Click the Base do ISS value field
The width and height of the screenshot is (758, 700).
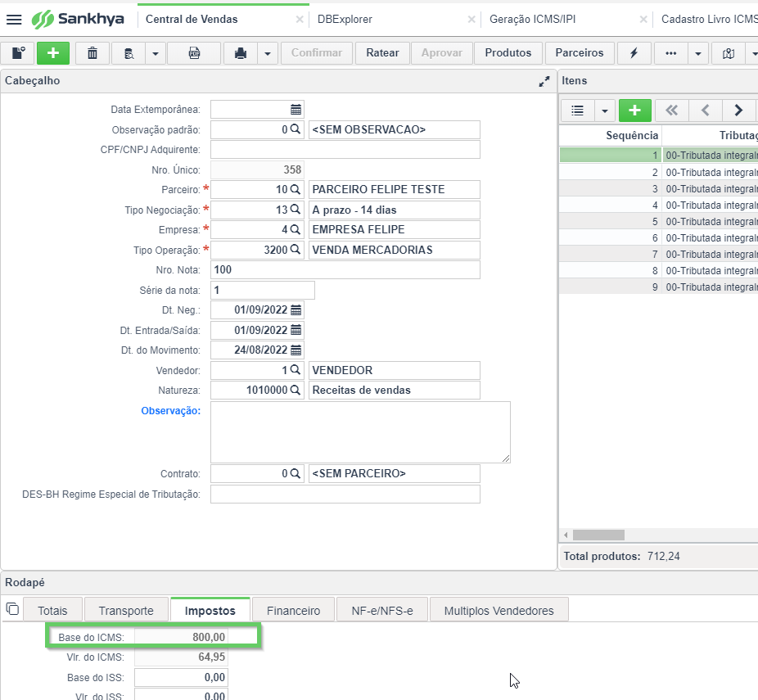(181, 677)
